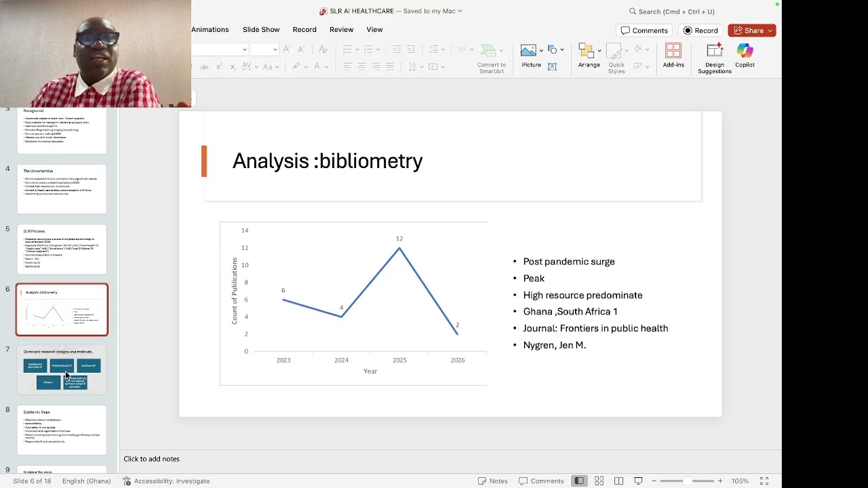This screenshot has height=488, width=868.
Task: Apply superscript formatting
Action: (x=218, y=66)
